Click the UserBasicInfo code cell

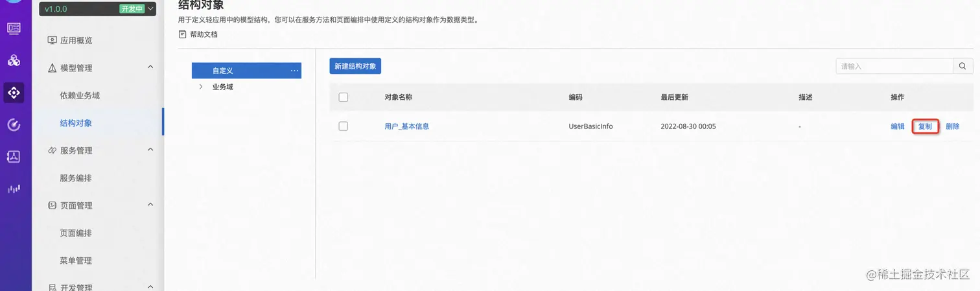590,126
